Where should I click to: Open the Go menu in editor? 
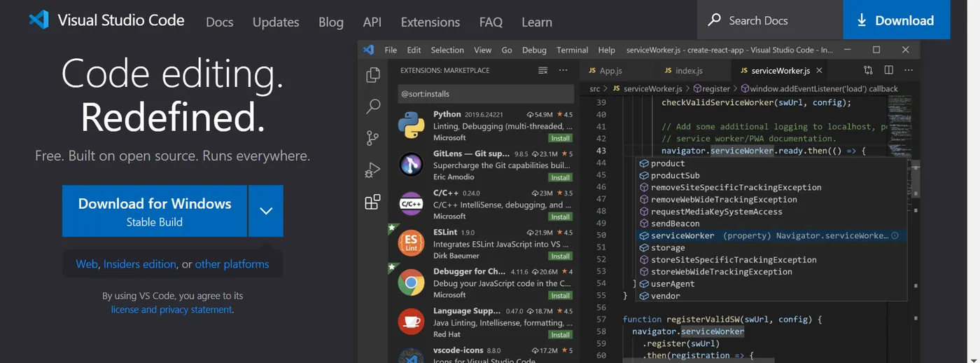point(507,50)
